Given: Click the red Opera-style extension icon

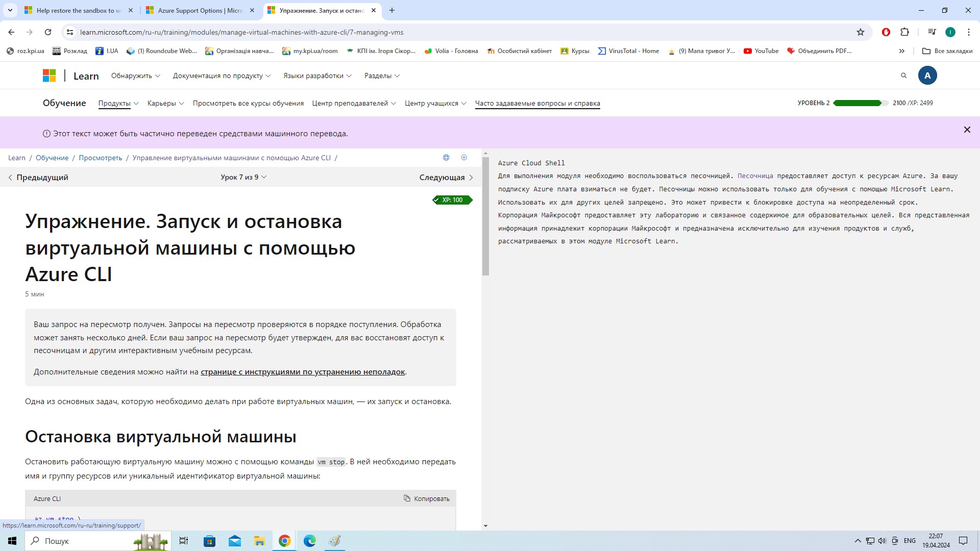Looking at the screenshot, I should [x=886, y=32].
